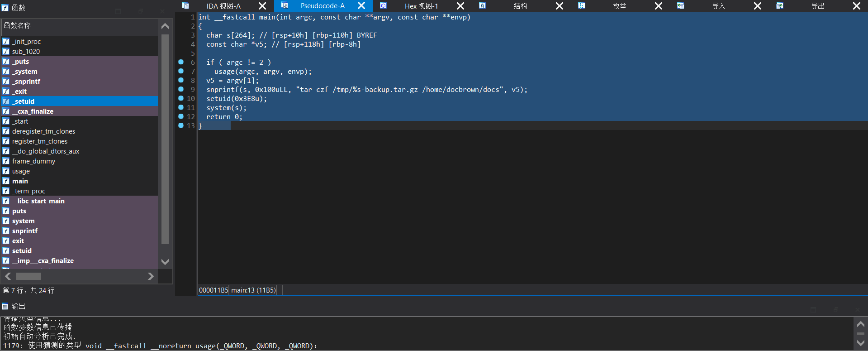Image resolution: width=868 pixels, height=351 pixels.
Task: Click function list scroll up arrow
Action: (165, 26)
